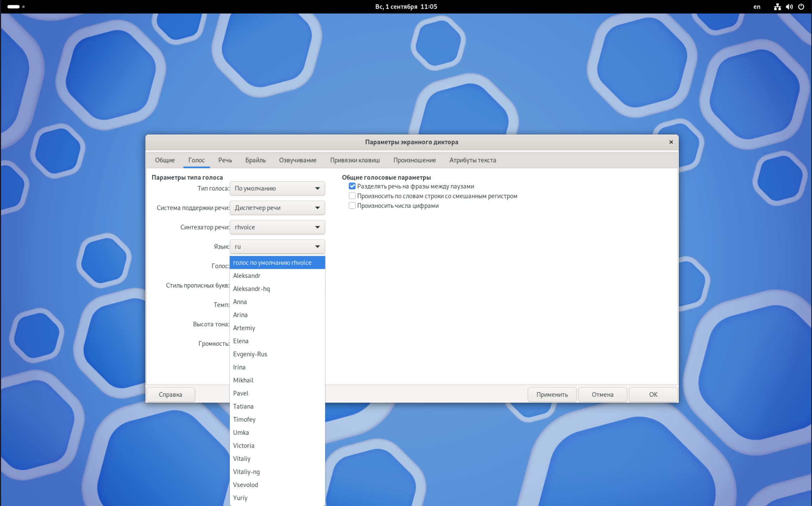Screen dimensions: 812x506
Task: Open the Система поддержки речи dropdown
Action: point(277,208)
